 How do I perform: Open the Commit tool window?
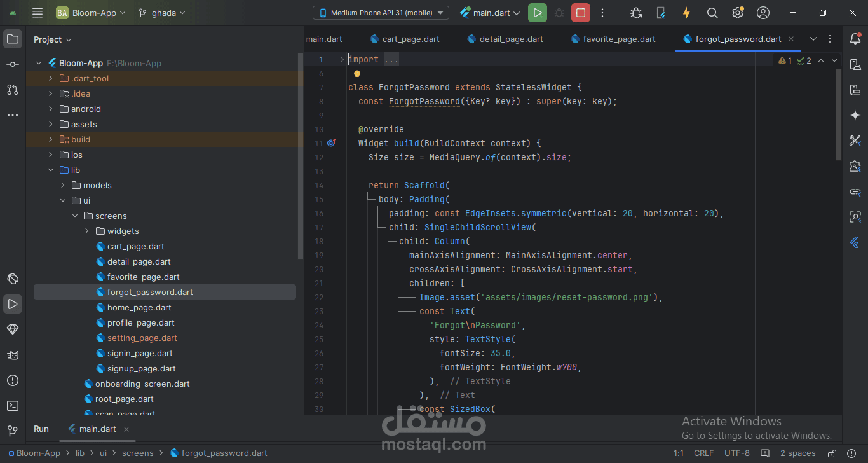[12, 64]
